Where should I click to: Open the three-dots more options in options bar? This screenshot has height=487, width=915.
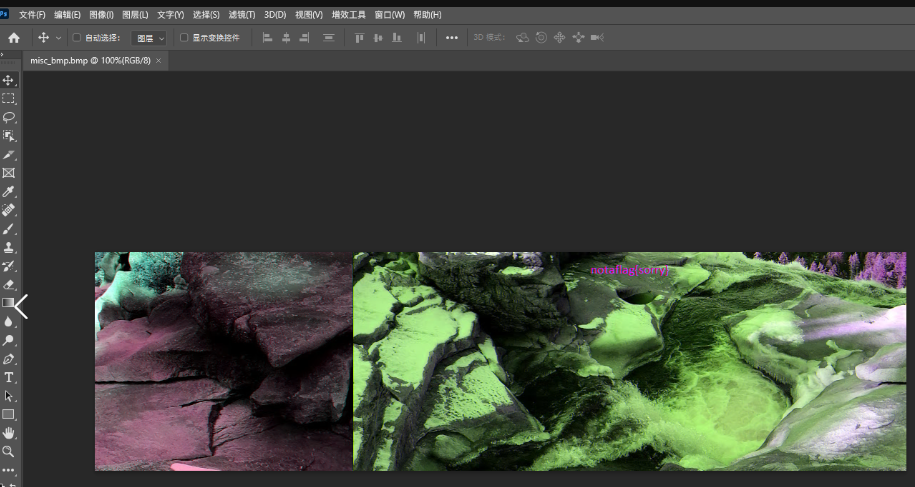(452, 38)
